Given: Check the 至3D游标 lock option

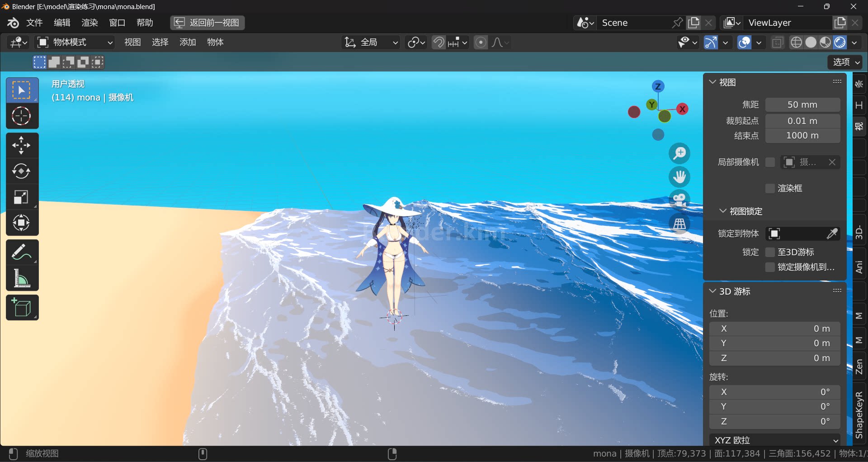Looking at the screenshot, I should click(x=770, y=252).
